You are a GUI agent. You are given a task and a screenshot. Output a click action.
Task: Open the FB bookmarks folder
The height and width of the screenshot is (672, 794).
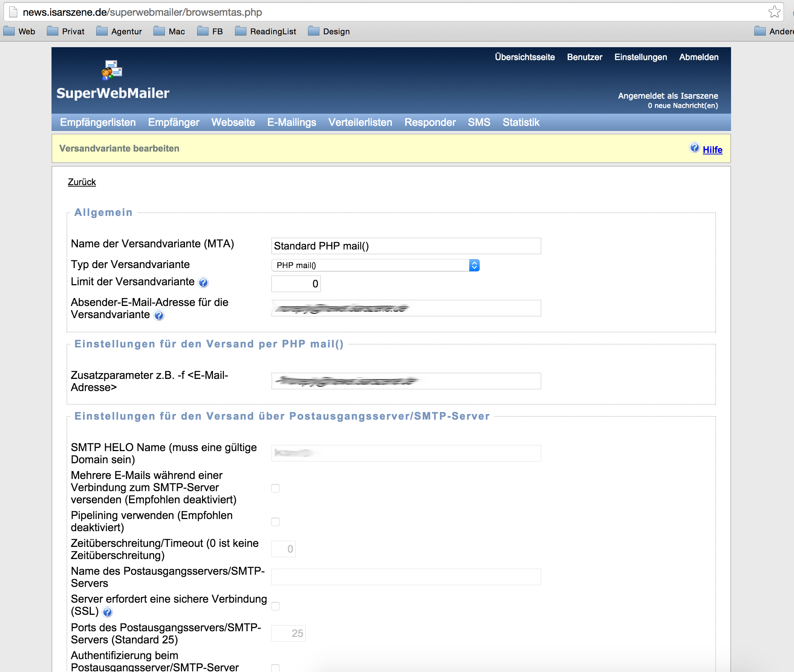(210, 31)
